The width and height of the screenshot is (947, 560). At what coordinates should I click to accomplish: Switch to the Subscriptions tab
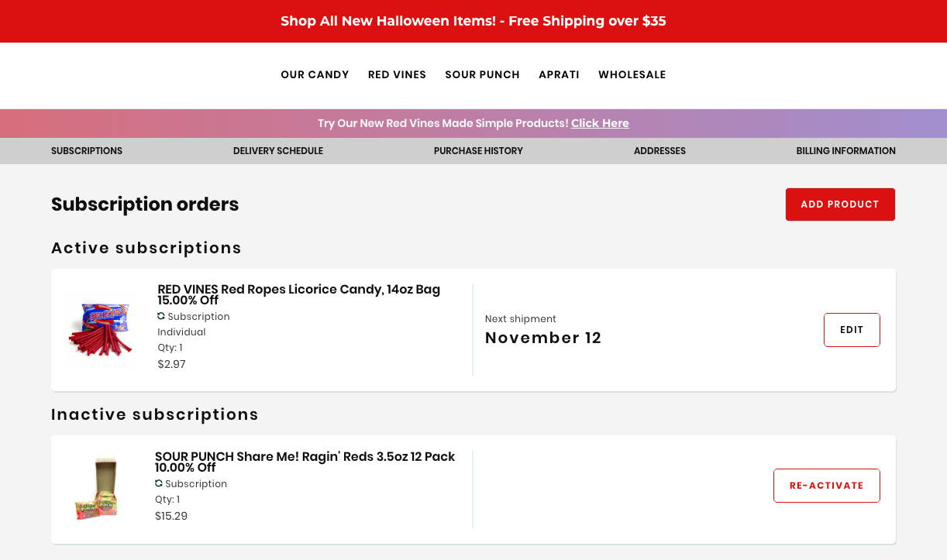(x=87, y=151)
